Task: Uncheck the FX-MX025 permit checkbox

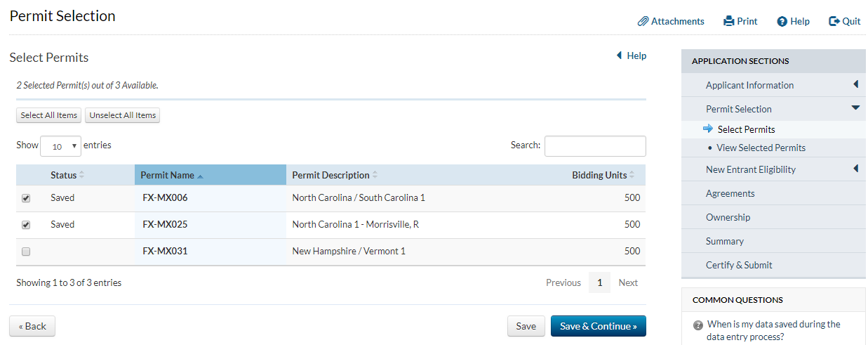Action: point(26,226)
